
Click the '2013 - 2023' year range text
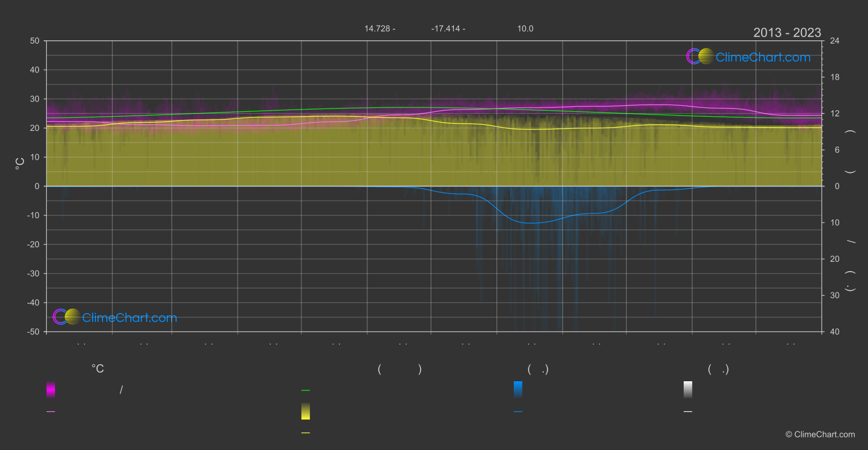pyautogui.click(x=787, y=33)
